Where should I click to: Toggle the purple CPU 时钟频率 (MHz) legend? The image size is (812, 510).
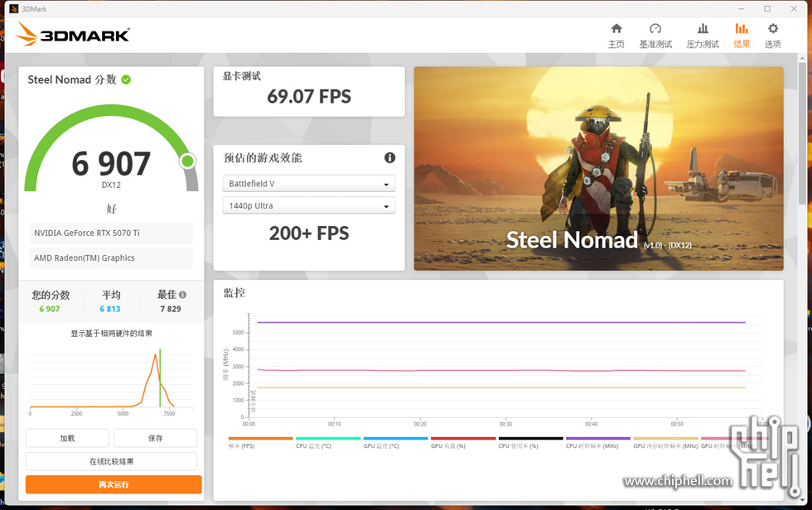[x=598, y=443]
